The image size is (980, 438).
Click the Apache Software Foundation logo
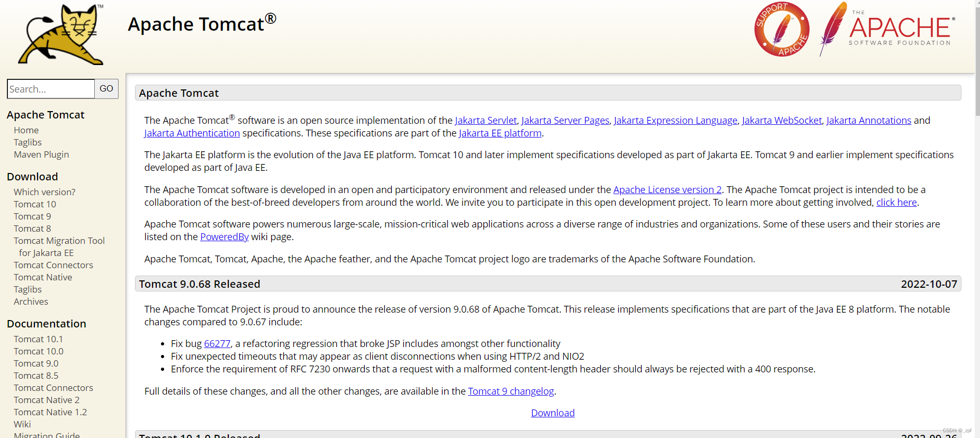[887, 29]
